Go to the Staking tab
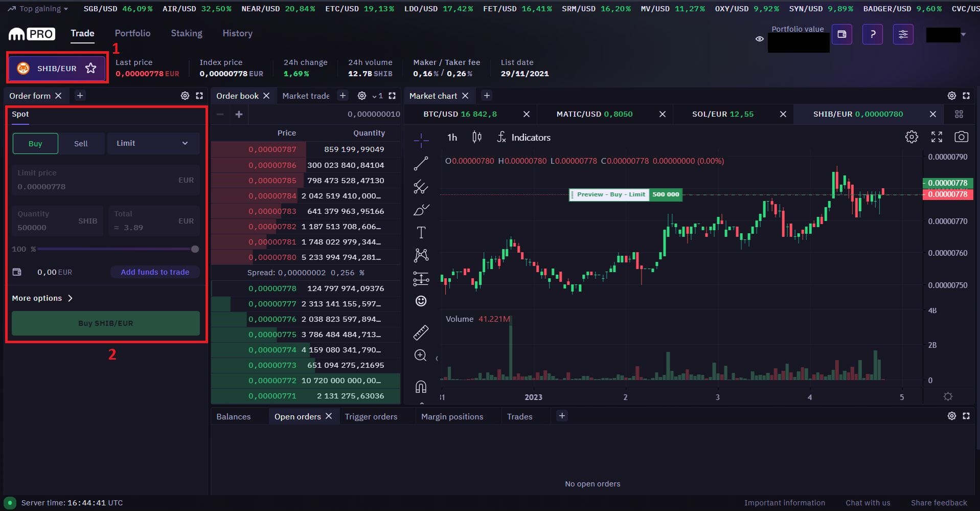The image size is (980, 511). (187, 33)
